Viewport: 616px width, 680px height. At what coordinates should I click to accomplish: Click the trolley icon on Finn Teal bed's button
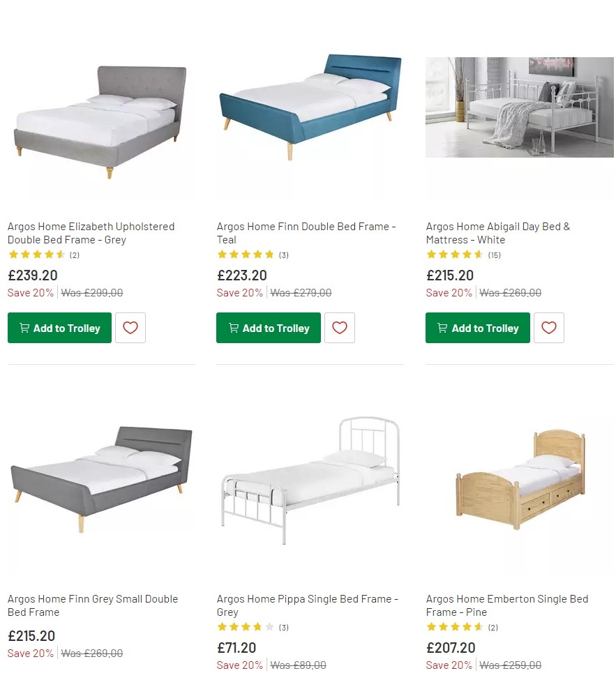234,328
